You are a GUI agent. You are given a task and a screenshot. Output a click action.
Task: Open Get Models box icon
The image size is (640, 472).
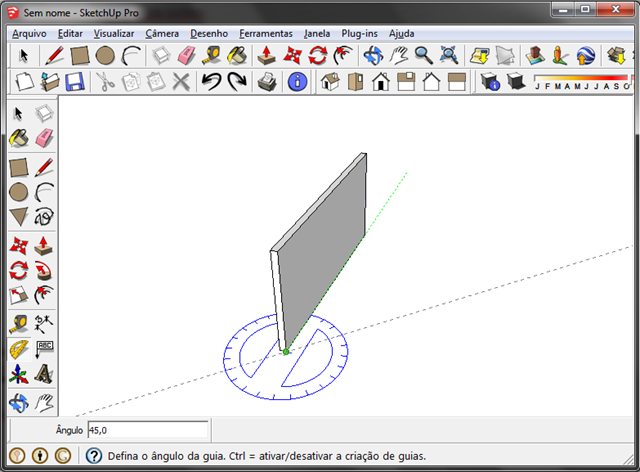[x=616, y=56]
